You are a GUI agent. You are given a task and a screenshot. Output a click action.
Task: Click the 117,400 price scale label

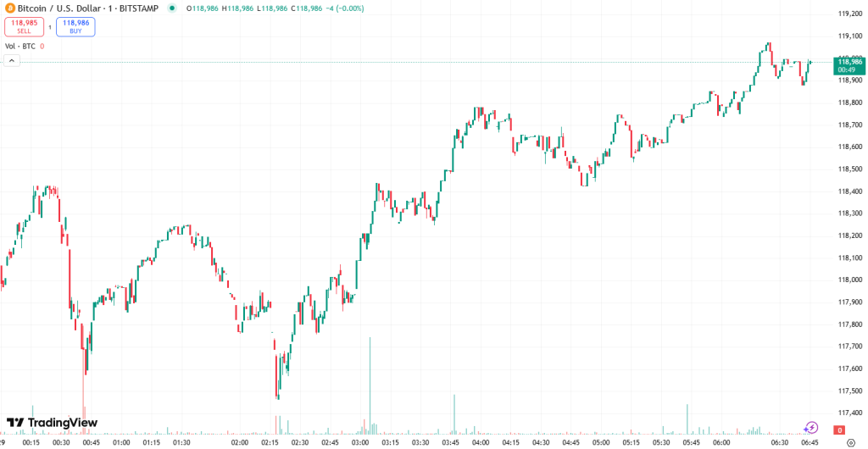tap(849, 413)
